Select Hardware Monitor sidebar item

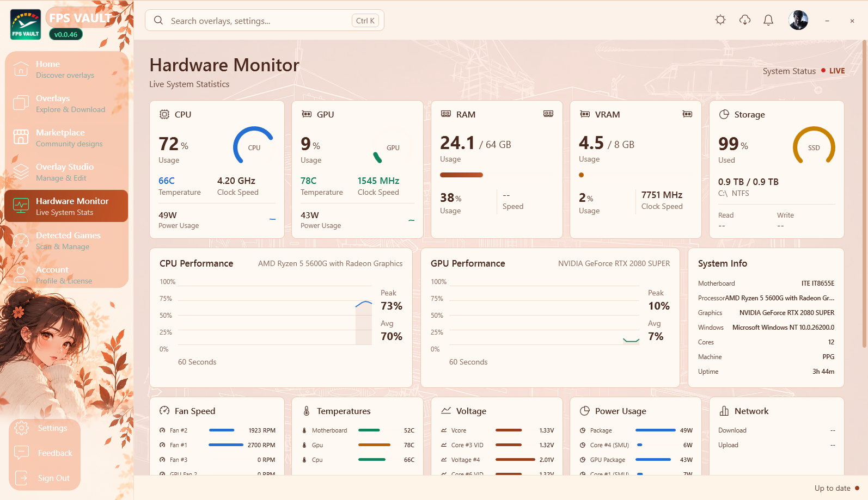pos(66,206)
